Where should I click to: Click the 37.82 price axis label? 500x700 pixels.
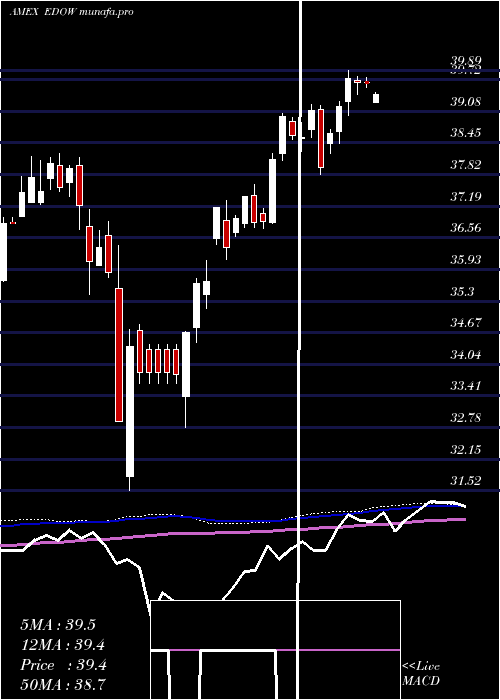coord(465,165)
